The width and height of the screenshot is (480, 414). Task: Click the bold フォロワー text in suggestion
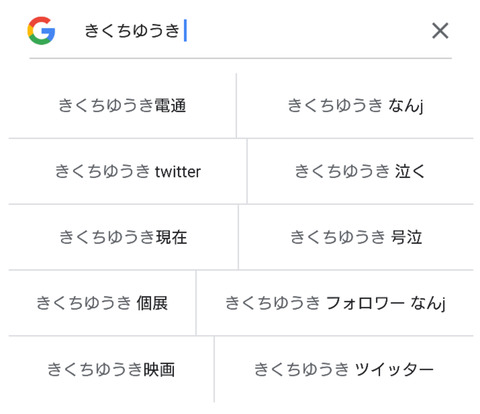click(x=365, y=303)
